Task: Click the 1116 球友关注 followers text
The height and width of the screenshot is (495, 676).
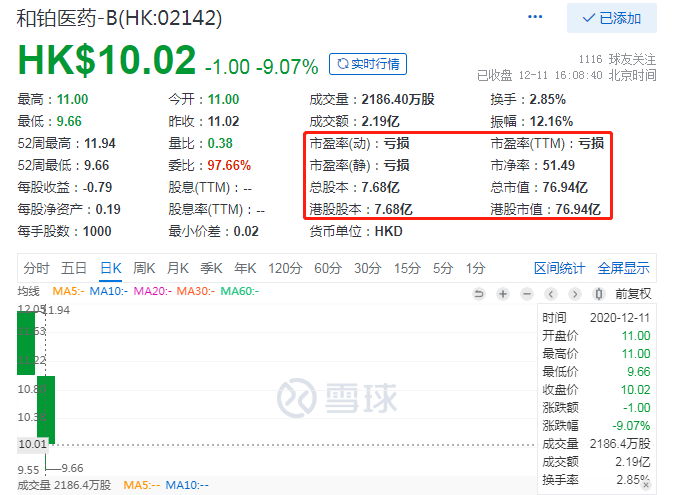Action: [617, 59]
